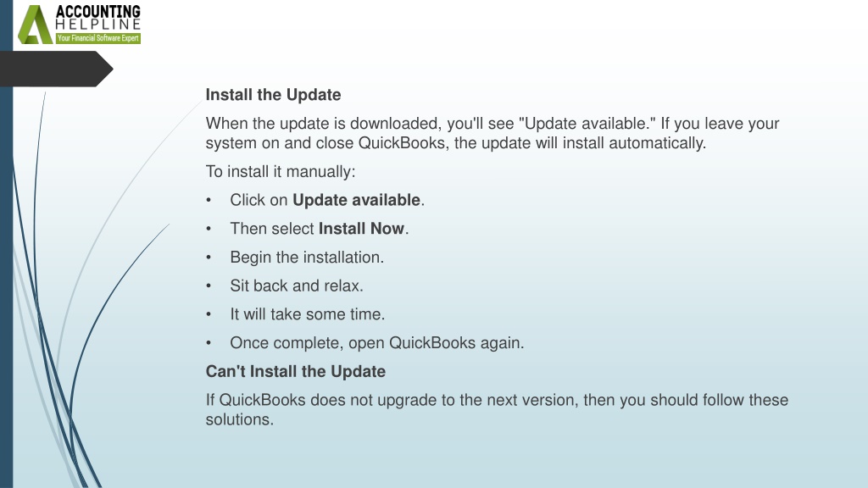Select the 'Sit back and relax.' bullet
Screen dimensions: 868x488
click(x=297, y=286)
